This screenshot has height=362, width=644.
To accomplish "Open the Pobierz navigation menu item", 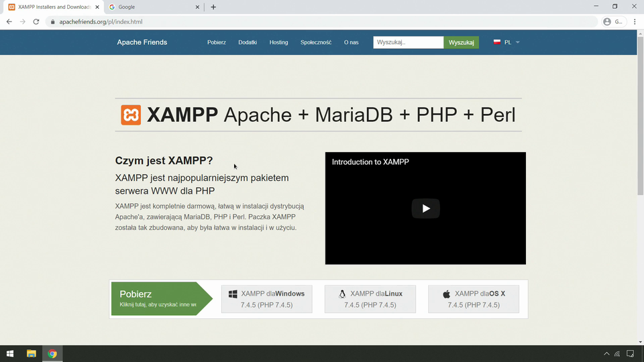I will pyautogui.click(x=217, y=42).
